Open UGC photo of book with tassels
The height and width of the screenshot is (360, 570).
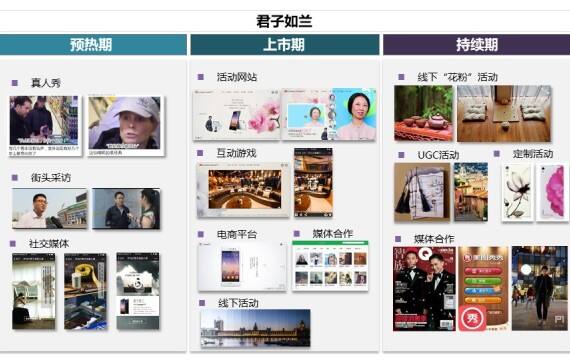(x=422, y=192)
